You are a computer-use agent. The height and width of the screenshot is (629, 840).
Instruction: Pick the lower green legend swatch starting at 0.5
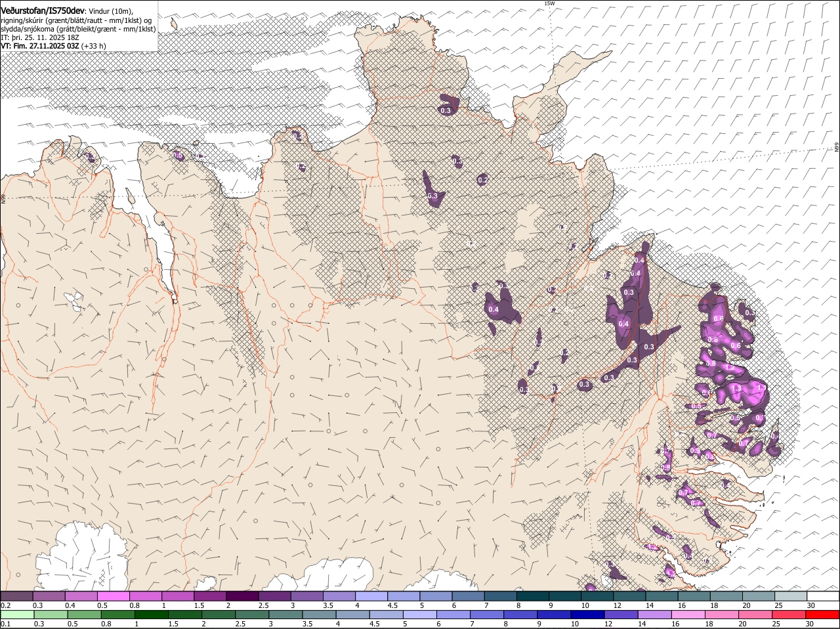coord(84,615)
